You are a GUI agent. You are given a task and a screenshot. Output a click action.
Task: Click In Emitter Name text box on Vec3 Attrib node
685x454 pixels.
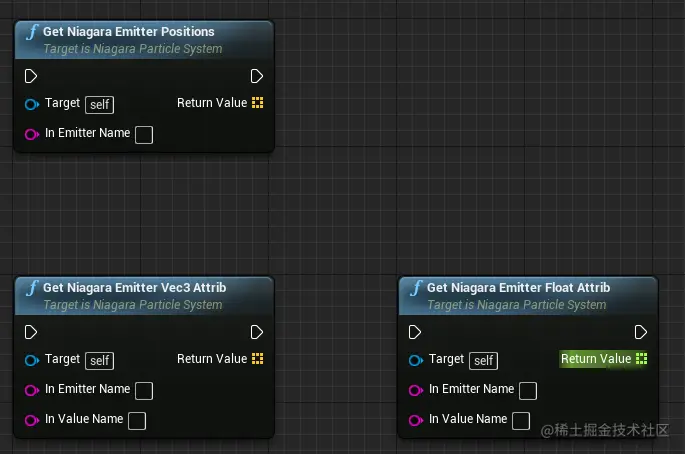pyautogui.click(x=144, y=391)
